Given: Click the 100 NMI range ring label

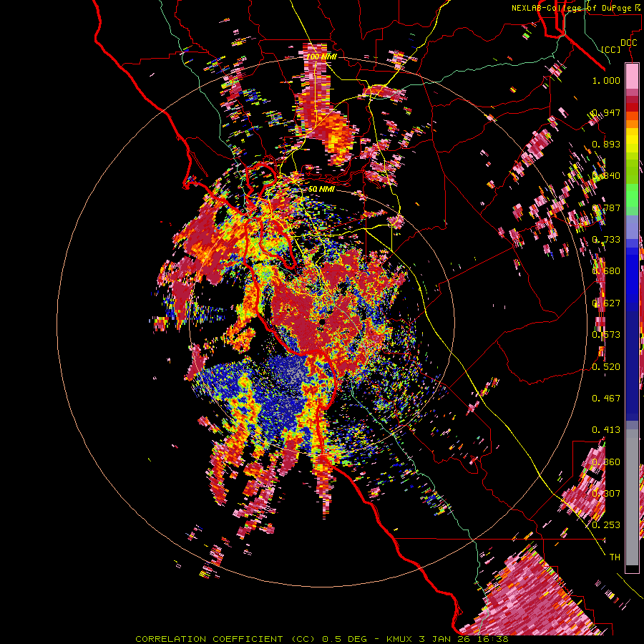Looking at the screenshot, I should (321, 57).
